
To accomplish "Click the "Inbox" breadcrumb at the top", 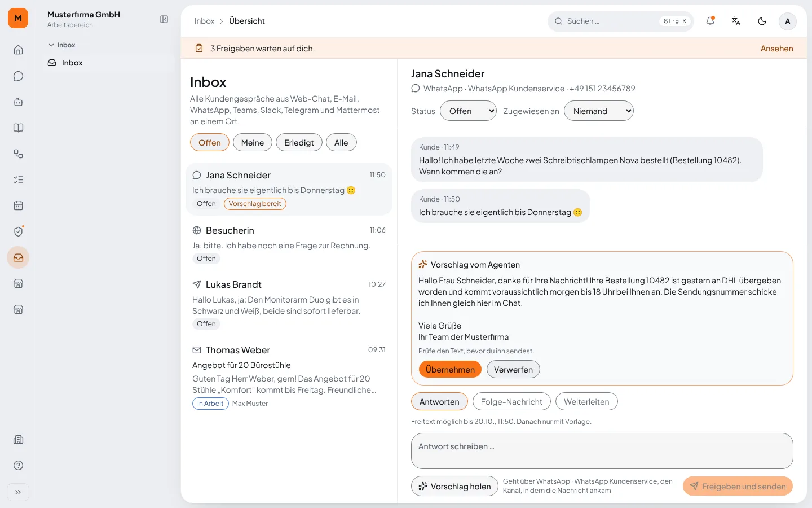I will 204,21.
